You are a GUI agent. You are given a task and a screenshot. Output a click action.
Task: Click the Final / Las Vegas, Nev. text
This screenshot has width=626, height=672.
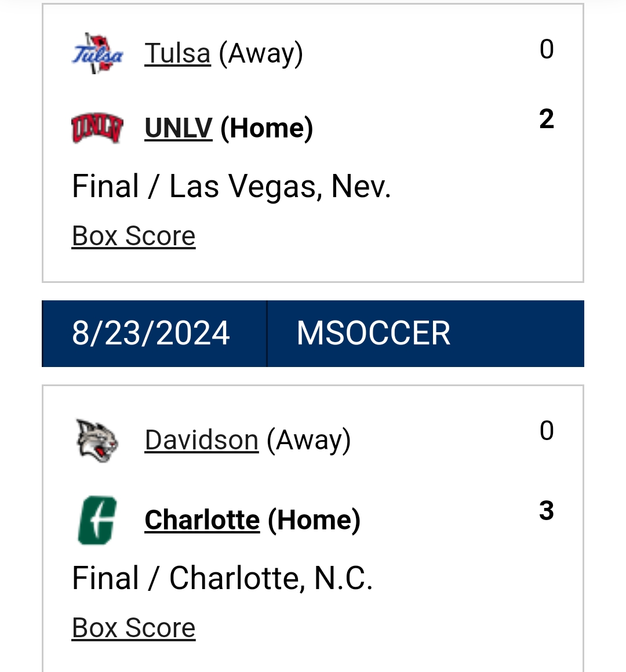[231, 187]
